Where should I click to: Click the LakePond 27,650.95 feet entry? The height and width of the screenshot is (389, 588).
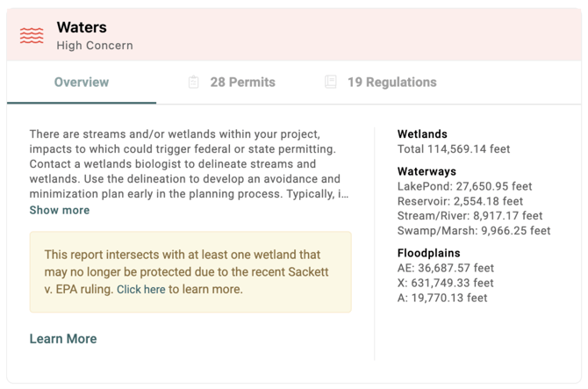coord(464,186)
